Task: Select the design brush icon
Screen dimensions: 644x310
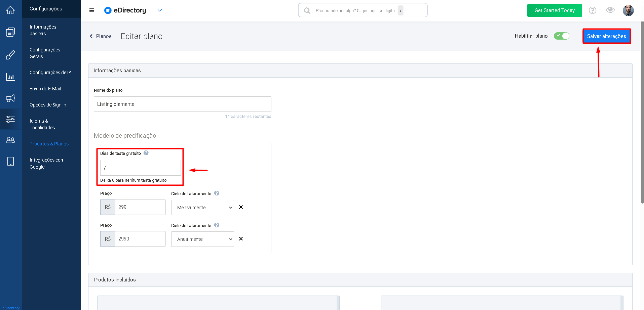Action: [10, 55]
